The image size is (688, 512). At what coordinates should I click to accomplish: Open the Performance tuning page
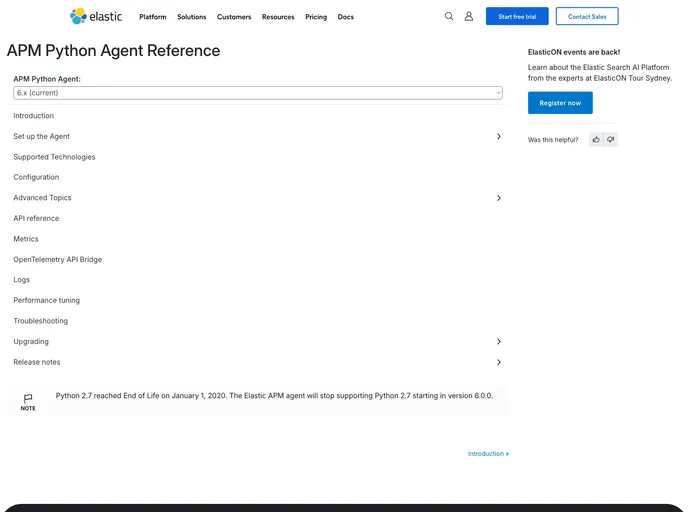point(47,301)
